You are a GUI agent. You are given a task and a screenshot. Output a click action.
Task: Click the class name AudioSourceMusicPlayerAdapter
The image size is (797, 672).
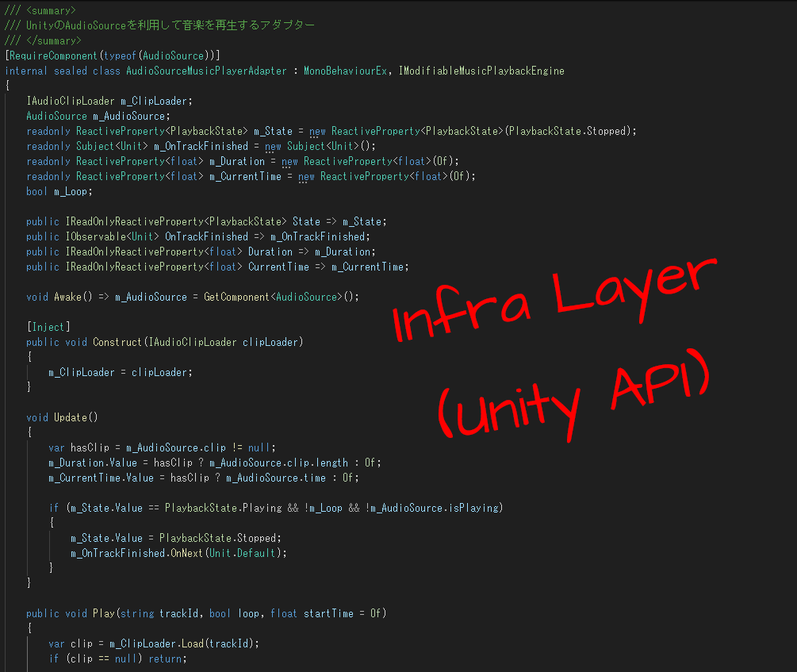[206, 71]
